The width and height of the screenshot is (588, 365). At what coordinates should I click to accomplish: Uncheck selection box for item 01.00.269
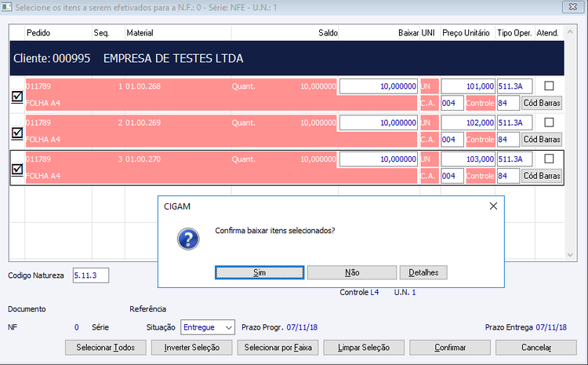tap(17, 133)
